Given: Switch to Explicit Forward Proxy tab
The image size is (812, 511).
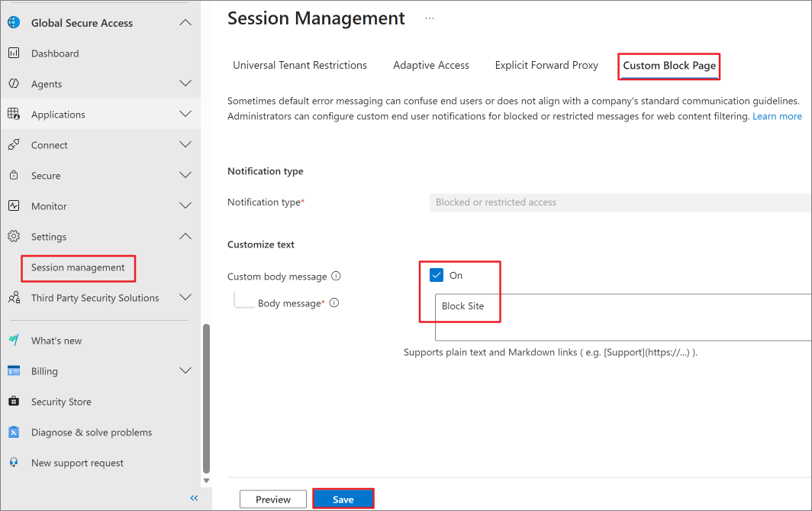Looking at the screenshot, I should pyautogui.click(x=546, y=65).
